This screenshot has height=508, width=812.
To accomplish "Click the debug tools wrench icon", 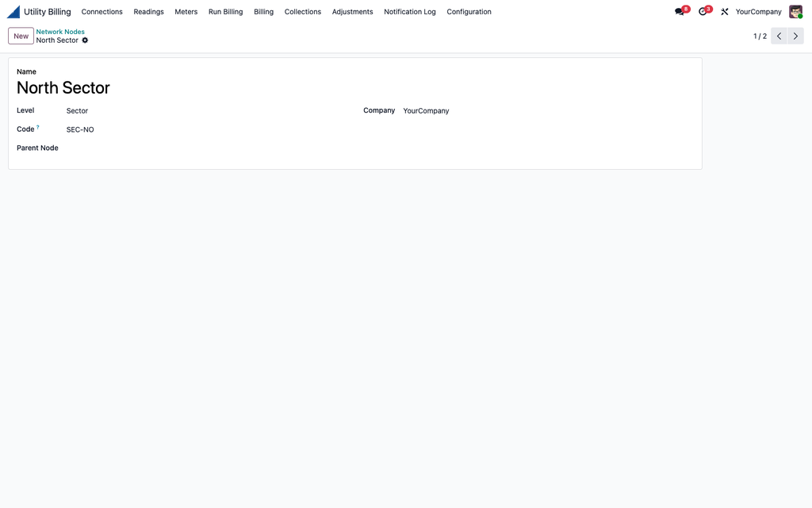I will tap(725, 11).
